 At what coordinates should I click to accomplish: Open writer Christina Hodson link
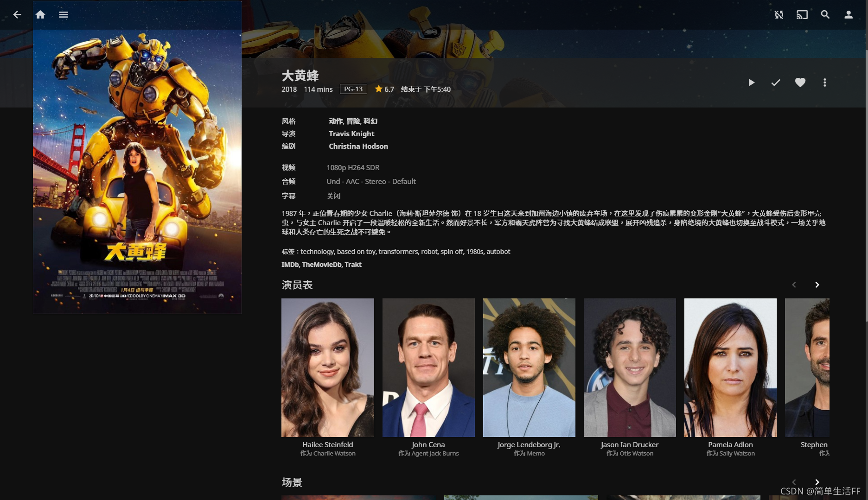(358, 146)
